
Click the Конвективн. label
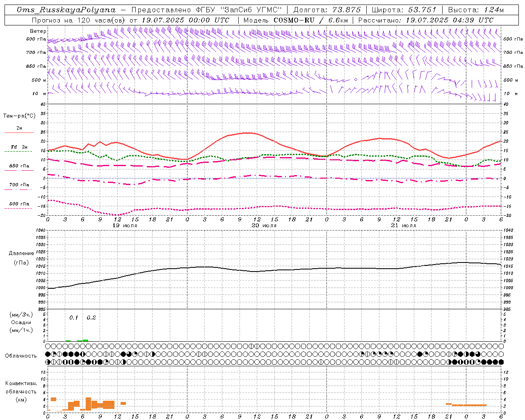point(21,383)
